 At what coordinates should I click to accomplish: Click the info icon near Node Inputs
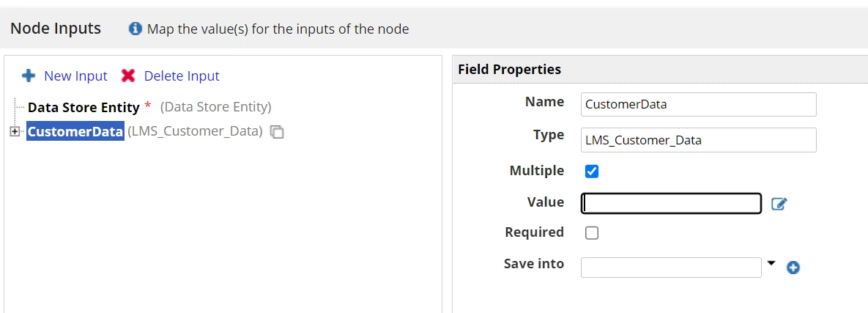[135, 29]
